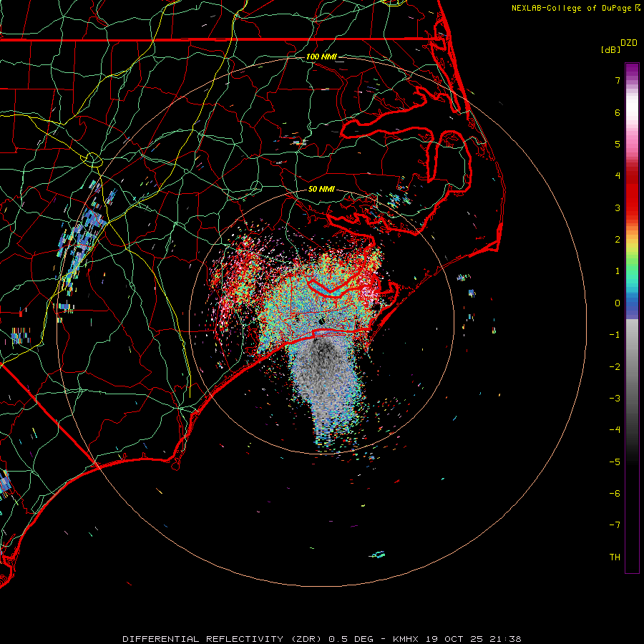Viewport: 644px width, 644px height.
Task: Click the TH threshold label on scale
Action: 615,557
